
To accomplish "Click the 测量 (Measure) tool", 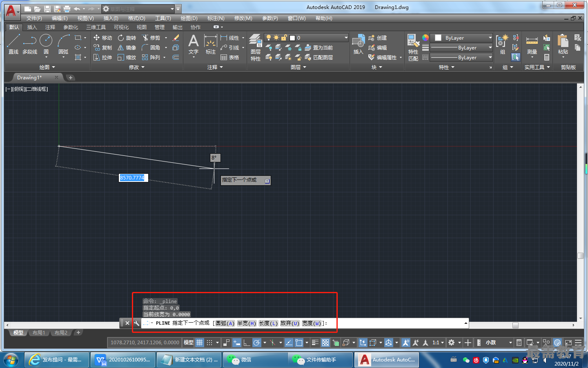I will coord(532,45).
